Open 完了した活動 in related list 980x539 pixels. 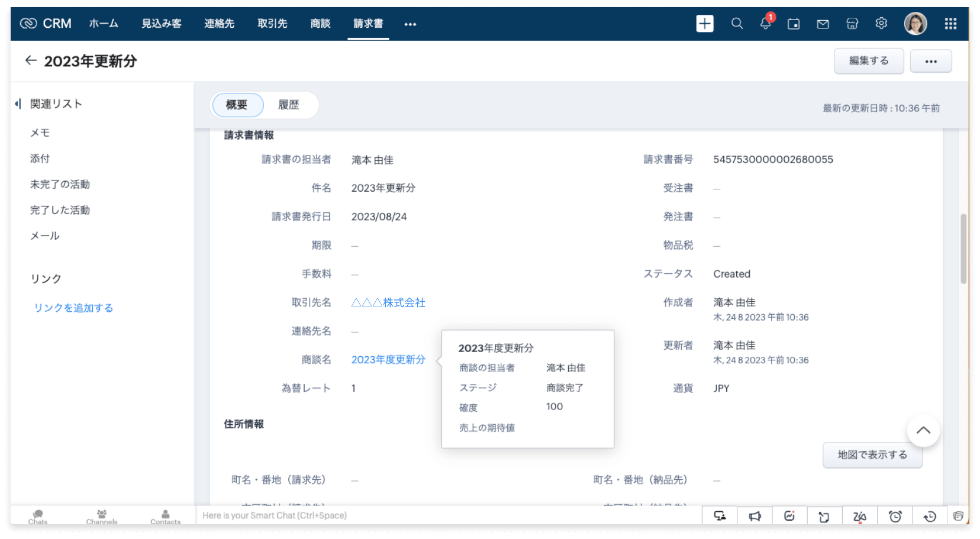point(60,210)
